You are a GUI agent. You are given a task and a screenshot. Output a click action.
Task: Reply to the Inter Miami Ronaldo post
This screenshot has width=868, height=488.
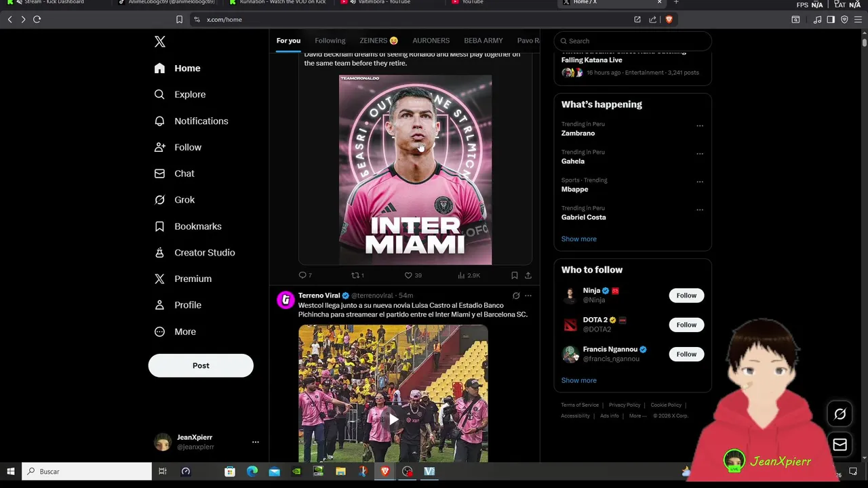coord(305,275)
